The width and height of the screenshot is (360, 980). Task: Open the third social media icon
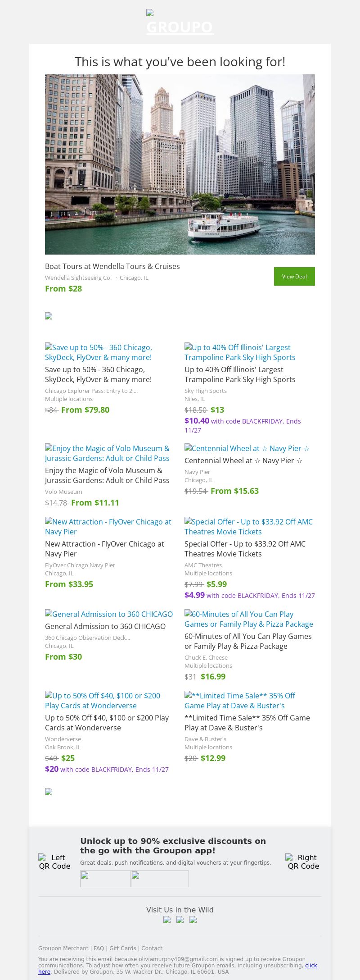click(x=193, y=920)
